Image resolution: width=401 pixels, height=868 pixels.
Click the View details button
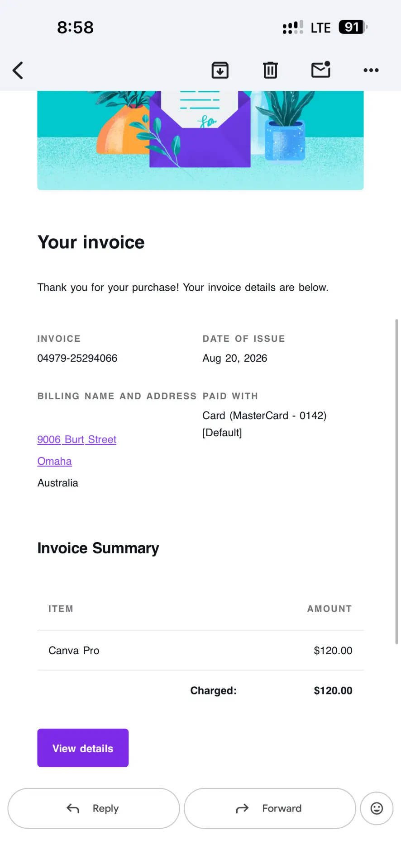[x=83, y=748]
